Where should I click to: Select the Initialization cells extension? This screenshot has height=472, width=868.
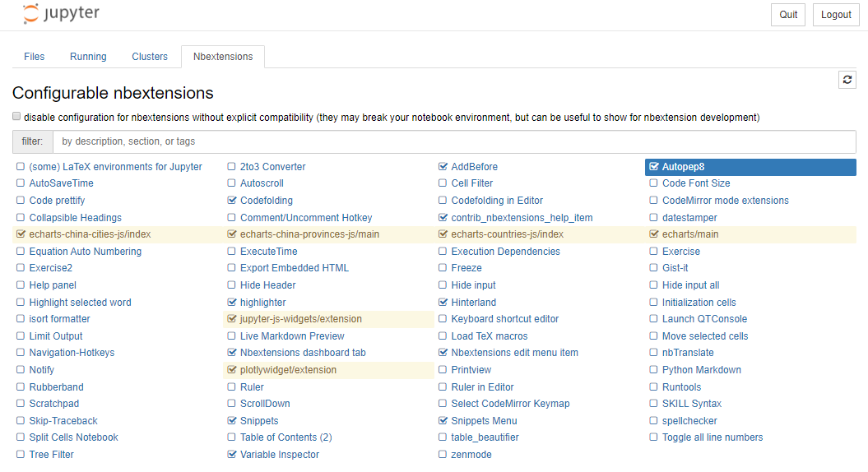pyautogui.click(x=699, y=302)
